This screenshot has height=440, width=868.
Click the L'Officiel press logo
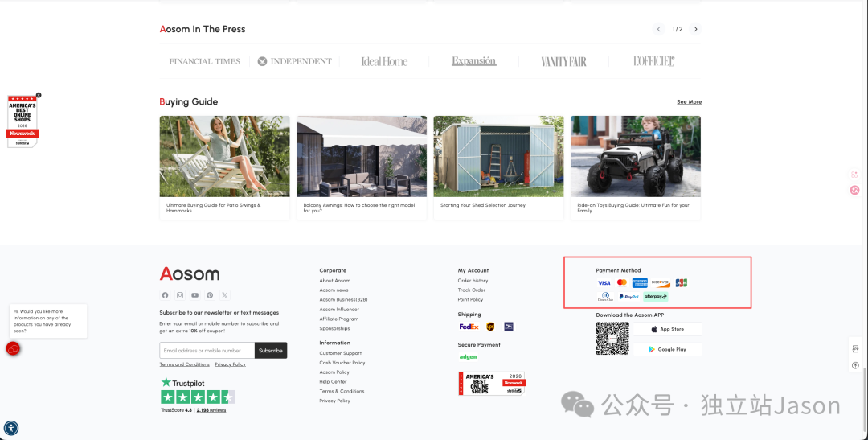[x=653, y=61]
